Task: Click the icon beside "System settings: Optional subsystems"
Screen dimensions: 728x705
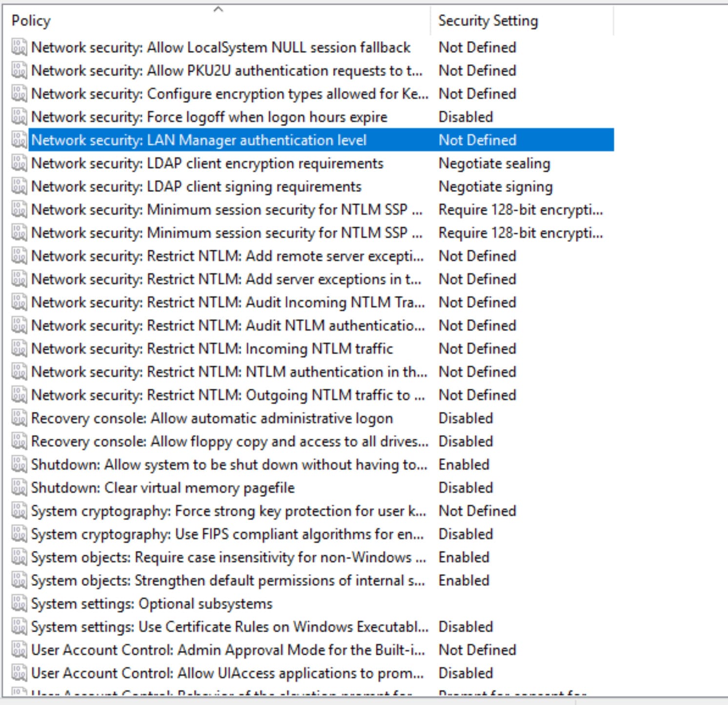Action: click(20, 604)
